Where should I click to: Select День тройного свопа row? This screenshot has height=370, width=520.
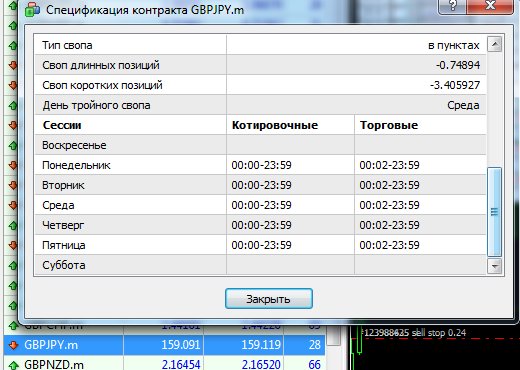pos(260,105)
